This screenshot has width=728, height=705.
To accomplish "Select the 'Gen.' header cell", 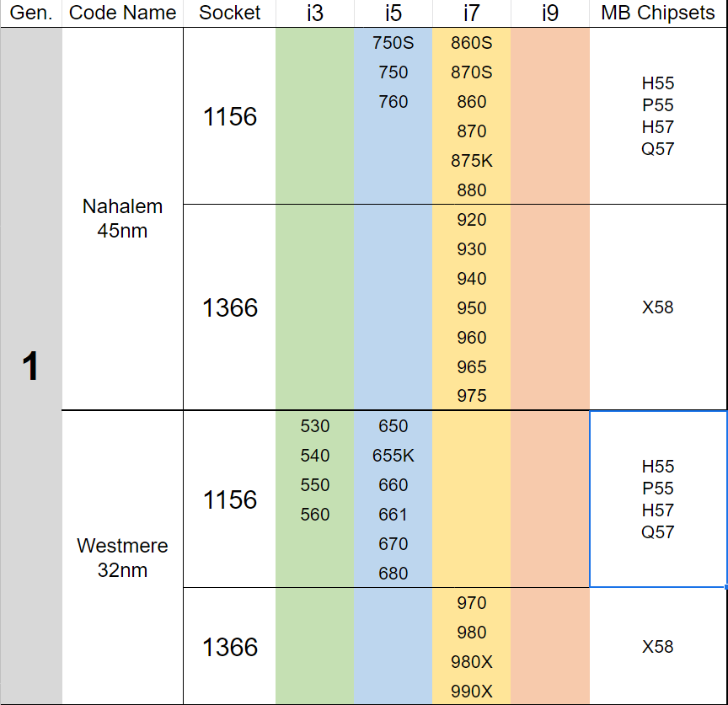I will (x=31, y=13).
